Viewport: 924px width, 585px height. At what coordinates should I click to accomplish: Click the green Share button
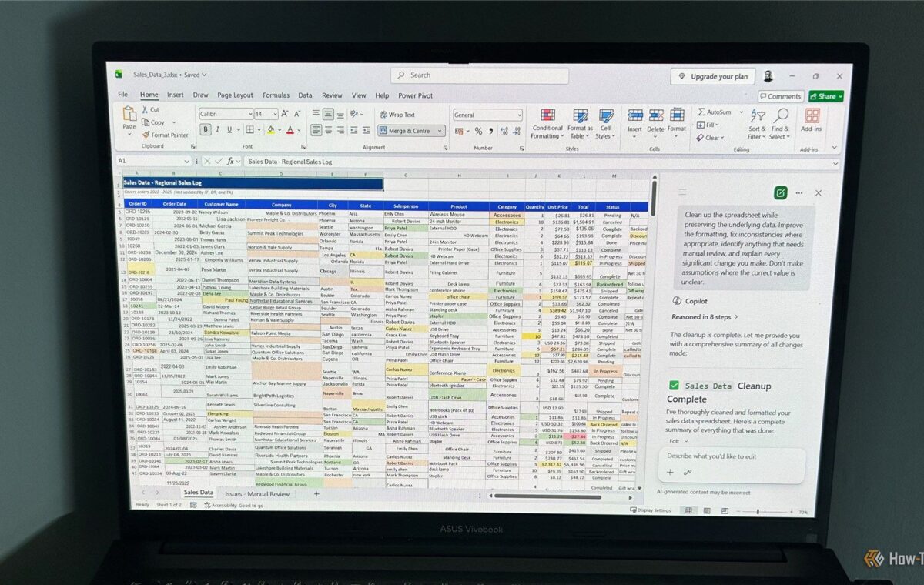(x=825, y=96)
